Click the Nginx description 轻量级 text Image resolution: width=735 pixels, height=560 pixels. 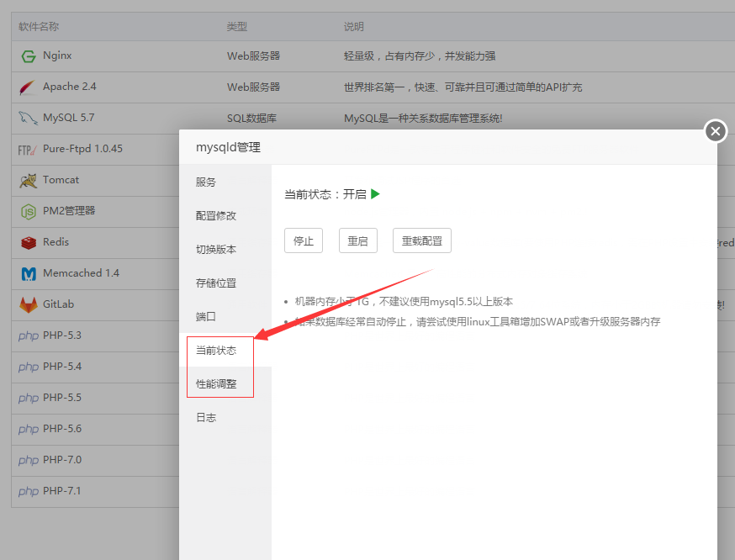pyautogui.click(x=420, y=55)
